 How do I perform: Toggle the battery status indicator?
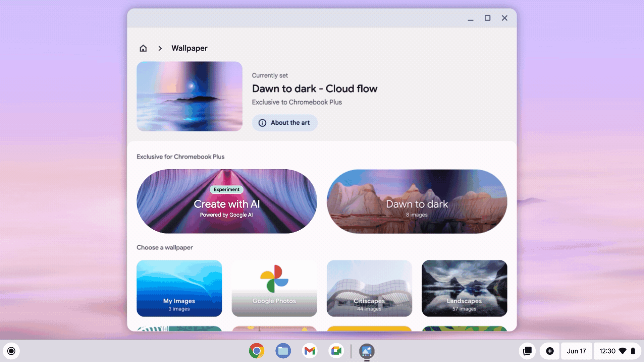click(634, 351)
